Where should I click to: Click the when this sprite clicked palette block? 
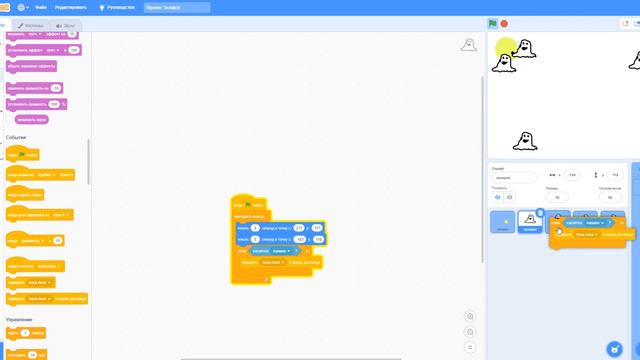coord(24,195)
